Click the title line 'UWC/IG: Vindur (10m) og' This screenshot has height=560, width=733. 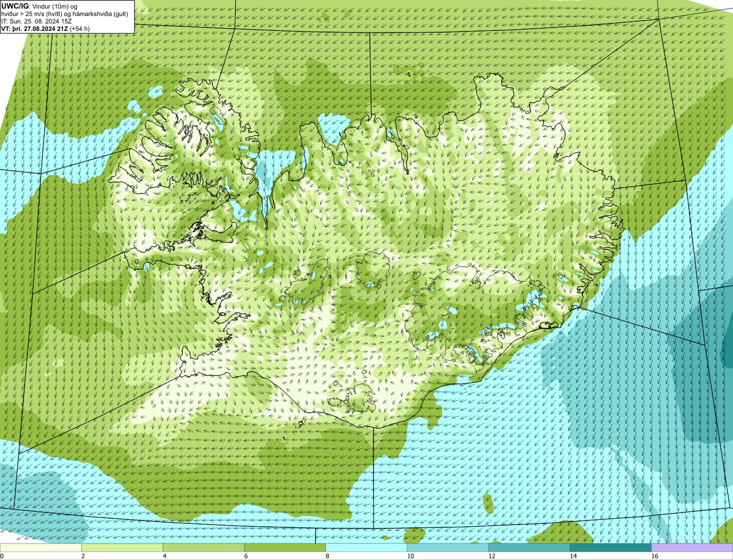[39, 6]
